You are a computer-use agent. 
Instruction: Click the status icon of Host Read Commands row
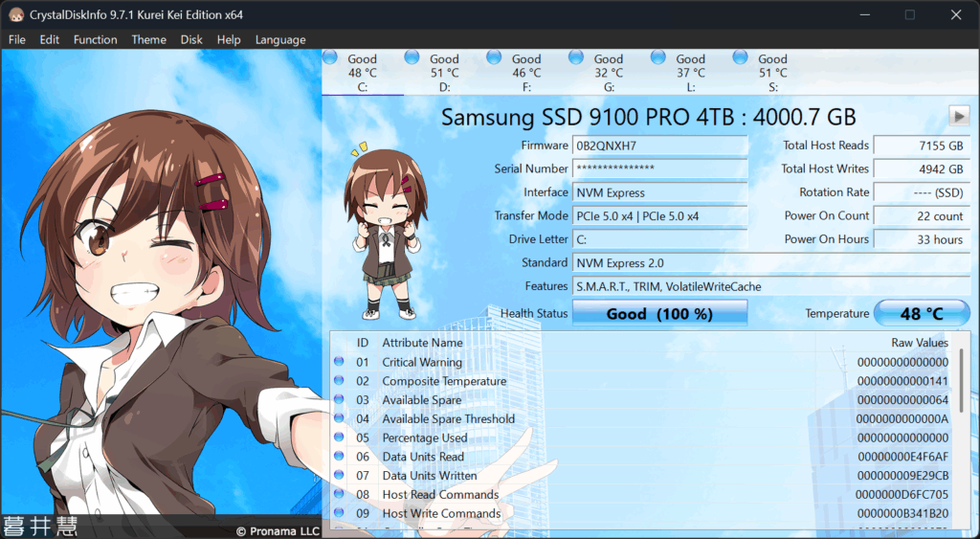[339, 493]
